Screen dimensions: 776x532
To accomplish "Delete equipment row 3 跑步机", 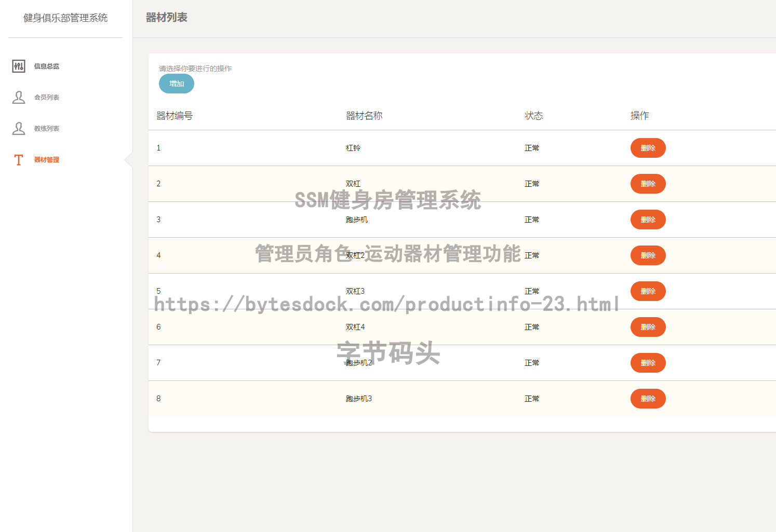I will (648, 220).
